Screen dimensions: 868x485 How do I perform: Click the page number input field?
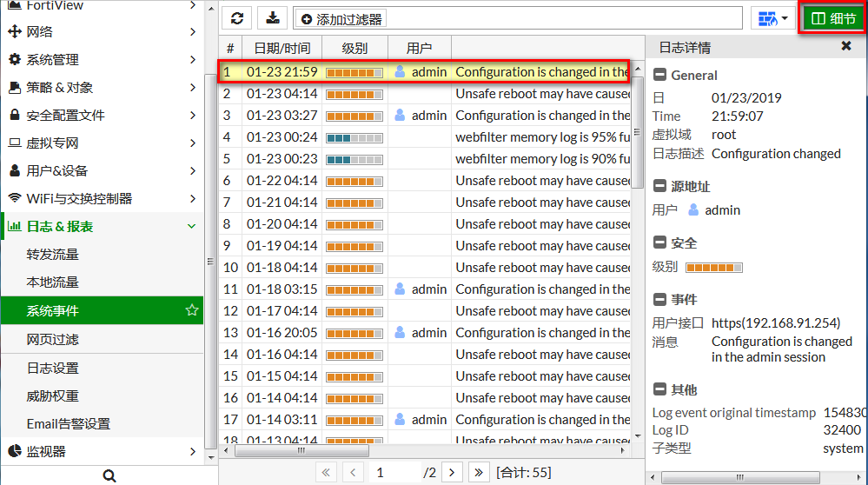pyautogui.click(x=394, y=472)
